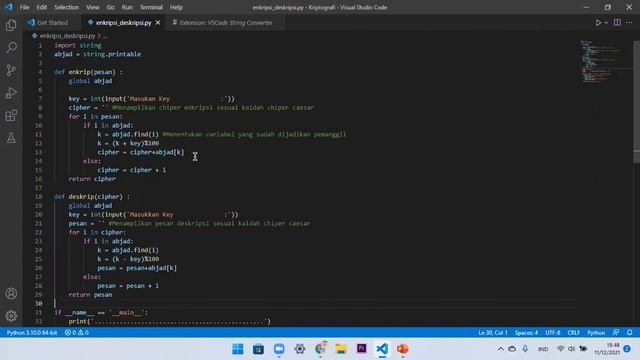Open Microsoft Store from taskbar
Screen dimensions: 640x360
click(x=258, y=349)
